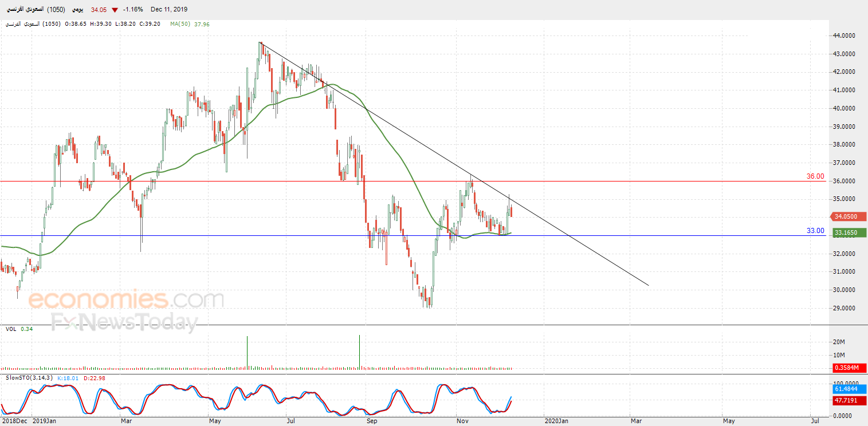Select the MA(50) indicator label
868x426 pixels.
[180, 24]
